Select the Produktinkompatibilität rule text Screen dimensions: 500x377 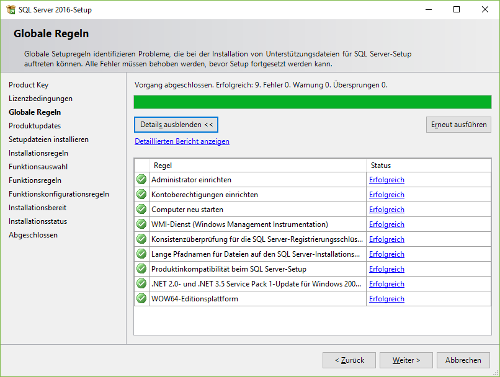pos(229,269)
